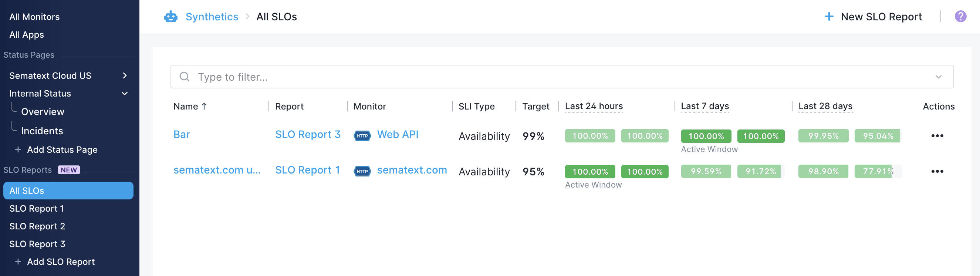Click the Report column header
Screen dimensions: 980x276
(289, 106)
